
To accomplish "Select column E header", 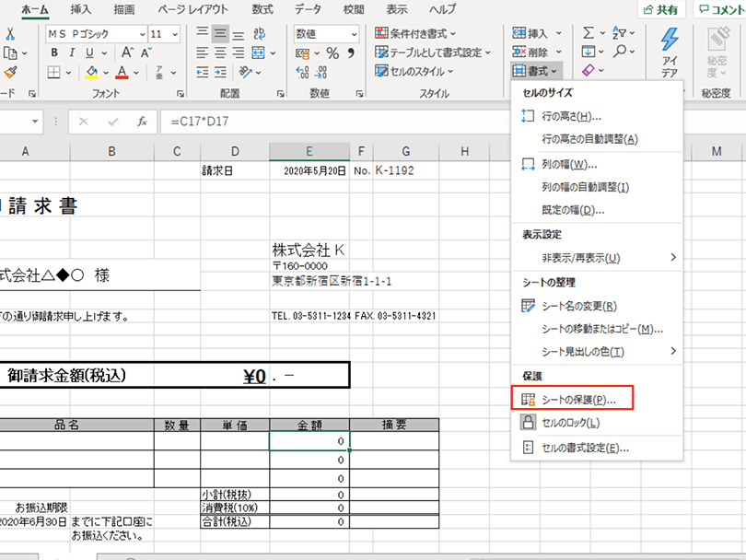I will pyautogui.click(x=309, y=152).
